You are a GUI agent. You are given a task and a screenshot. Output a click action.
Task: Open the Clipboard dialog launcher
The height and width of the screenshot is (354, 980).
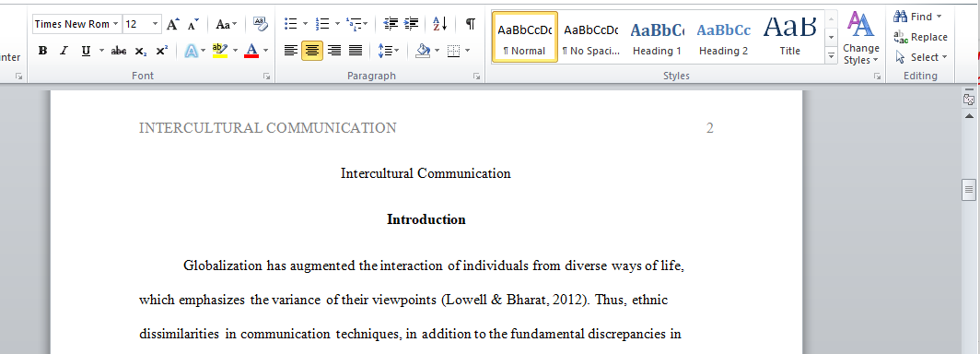click(x=18, y=77)
